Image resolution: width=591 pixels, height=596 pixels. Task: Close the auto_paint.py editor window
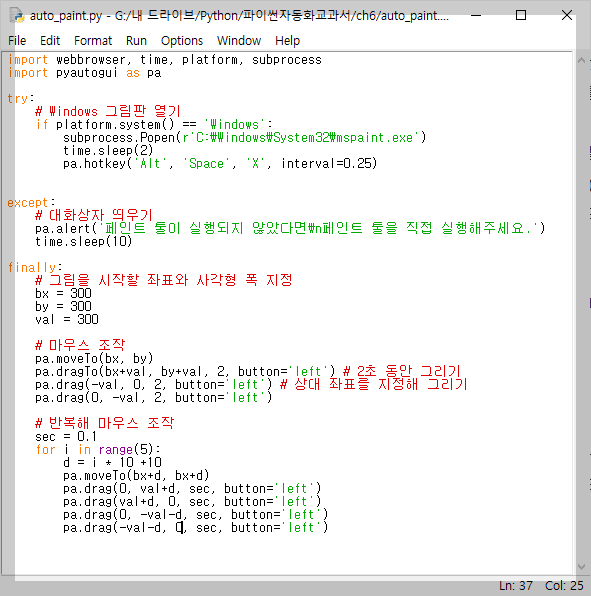[x=567, y=16]
